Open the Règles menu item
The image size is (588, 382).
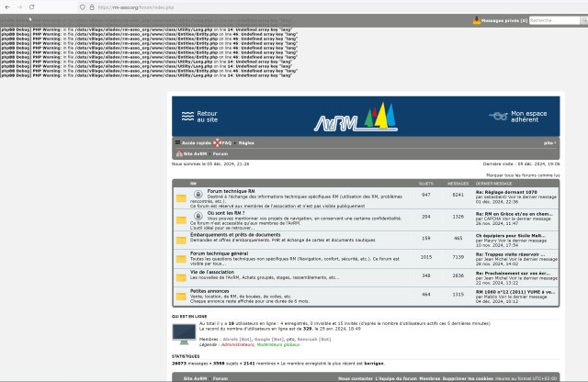point(246,143)
